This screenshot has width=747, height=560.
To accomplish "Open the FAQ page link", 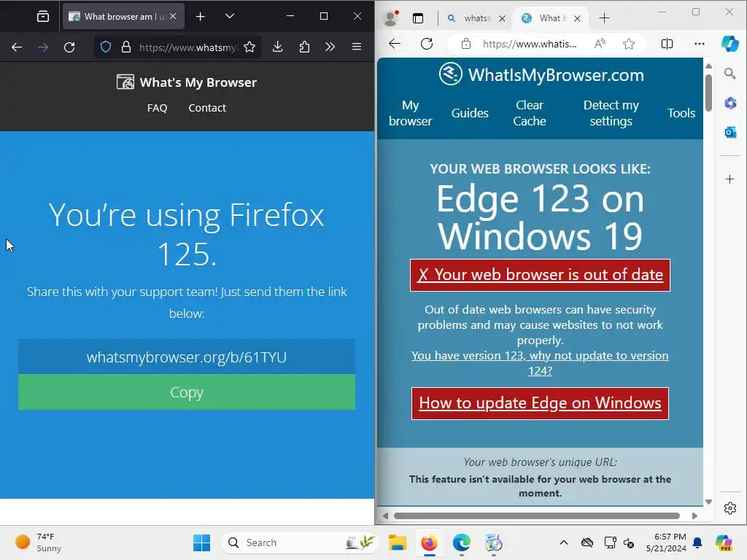I will [158, 108].
